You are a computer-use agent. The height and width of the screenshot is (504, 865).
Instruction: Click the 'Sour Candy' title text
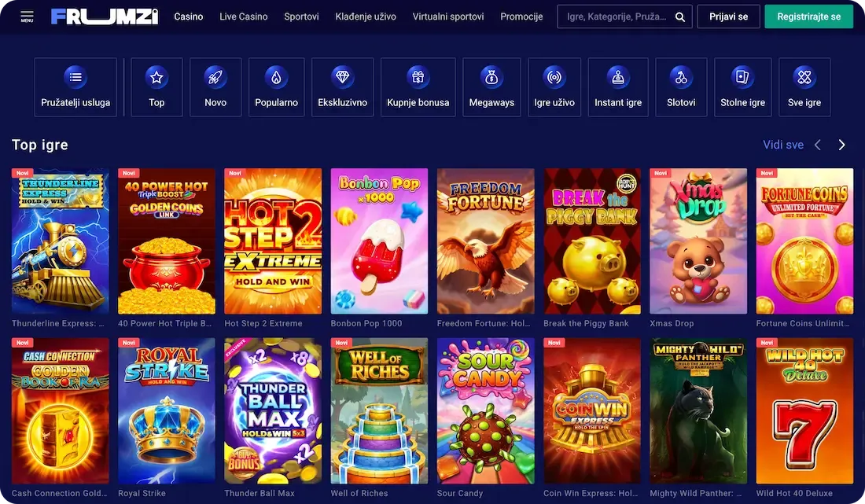tap(460, 494)
